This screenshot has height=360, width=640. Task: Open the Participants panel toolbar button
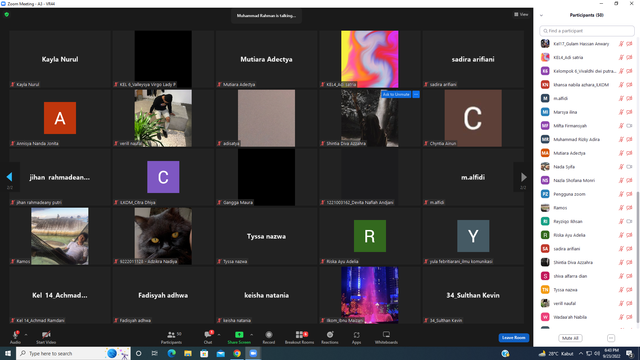[171, 337]
